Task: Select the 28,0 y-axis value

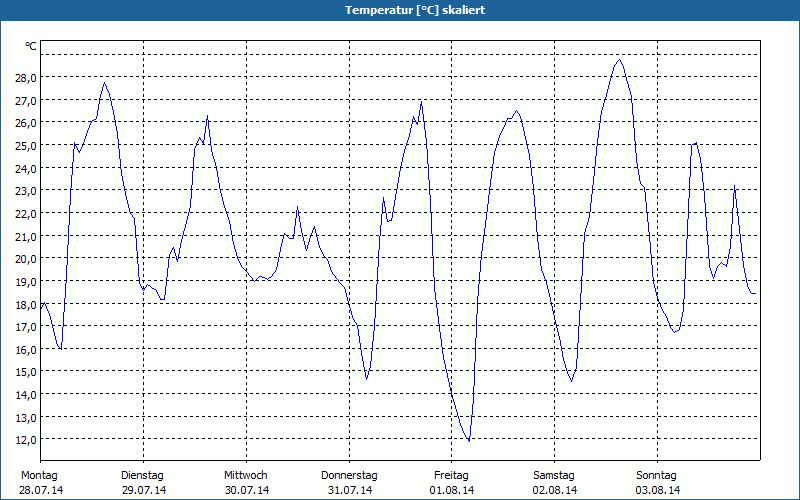Action: click(x=26, y=78)
